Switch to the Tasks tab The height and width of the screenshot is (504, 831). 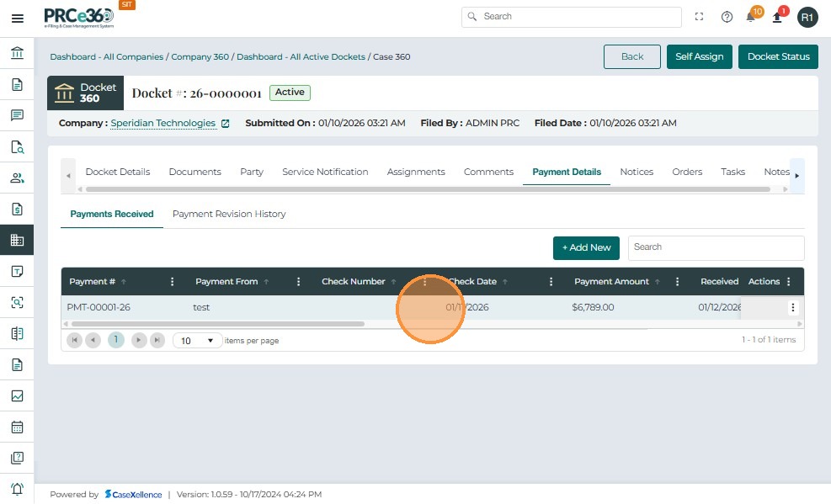point(732,172)
